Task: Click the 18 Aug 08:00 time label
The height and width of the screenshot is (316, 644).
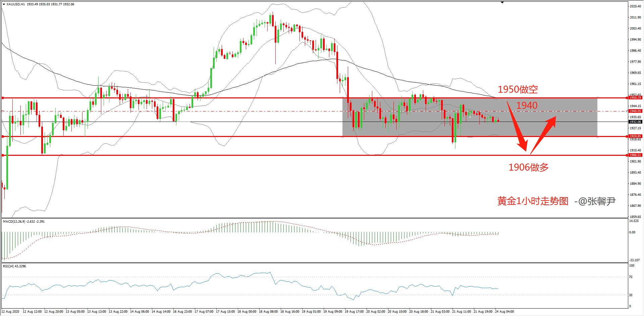Action: pos(268,312)
